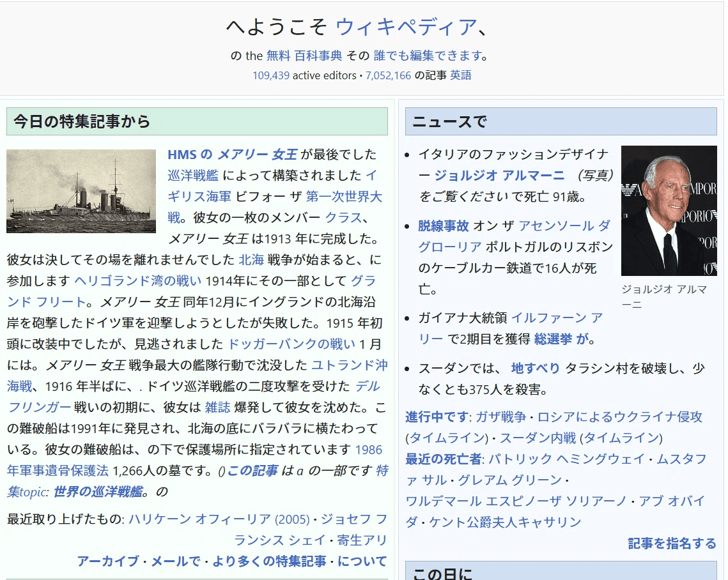The image size is (728, 580).
Task: Follow the 第一次世界大戦 link
Action: tap(344, 196)
